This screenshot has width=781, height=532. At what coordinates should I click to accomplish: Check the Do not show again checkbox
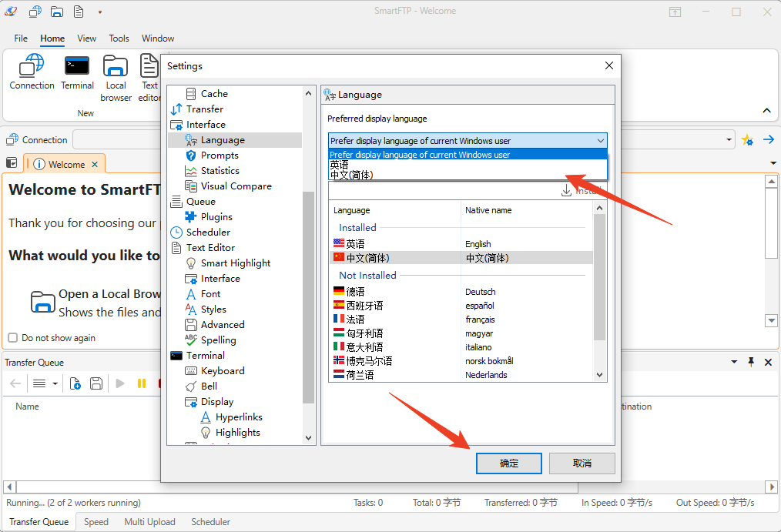[x=13, y=338]
